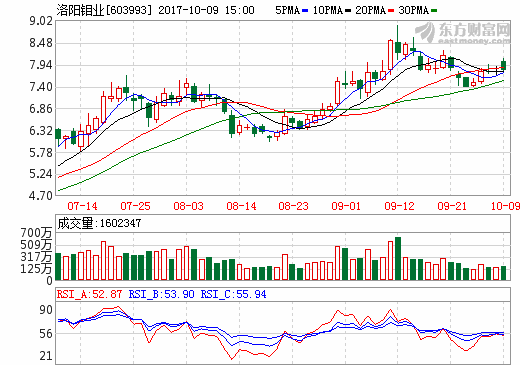This screenshot has height=365, width=520.
Task: Click the RSI_C:55.94 indicator value
Action: pos(233,294)
